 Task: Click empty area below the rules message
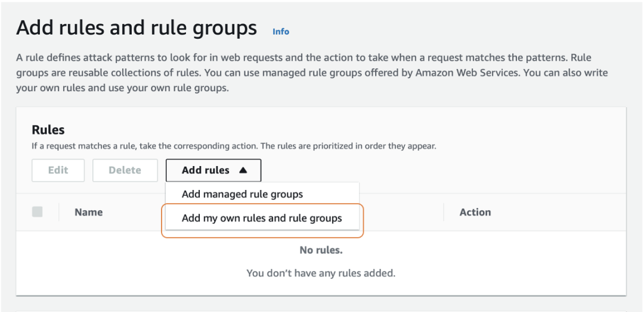tap(321, 288)
